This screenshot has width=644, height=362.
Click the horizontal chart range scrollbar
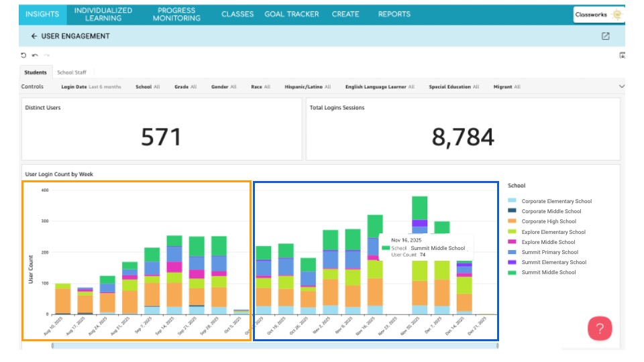(274, 345)
